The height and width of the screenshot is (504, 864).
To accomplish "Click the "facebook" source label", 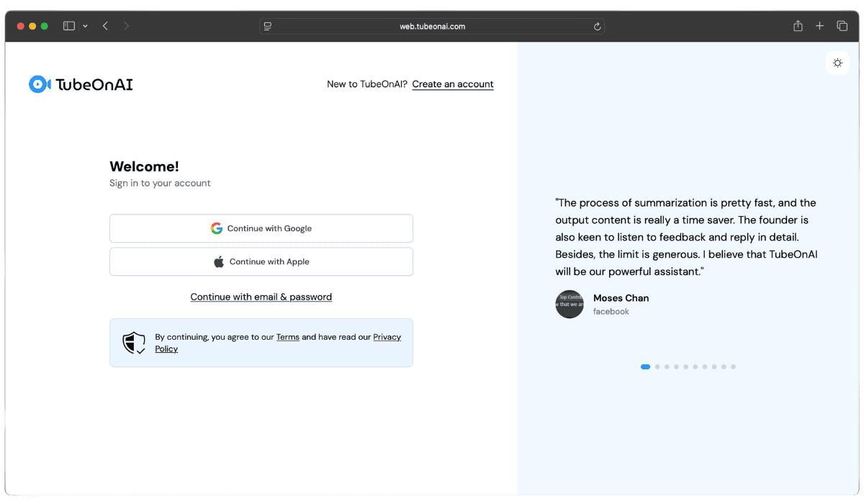I will (611, 312).
